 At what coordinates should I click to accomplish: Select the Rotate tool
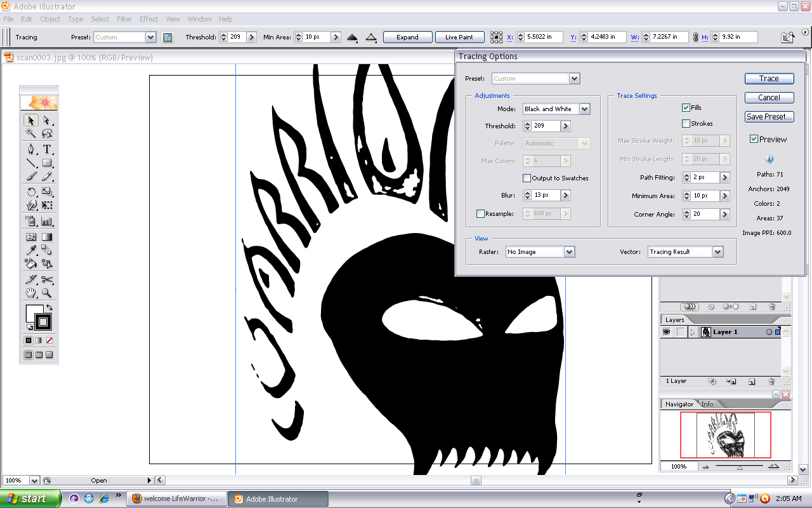(30, 192)
